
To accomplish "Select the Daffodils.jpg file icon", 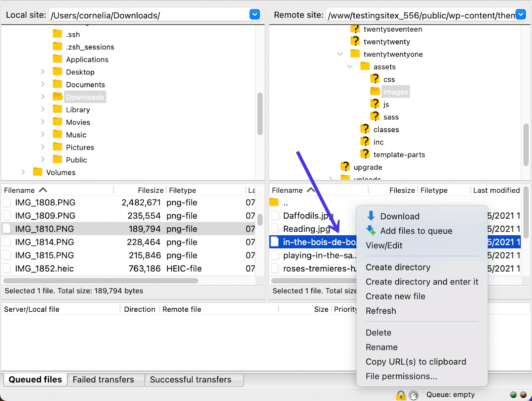I will point(275,215).
